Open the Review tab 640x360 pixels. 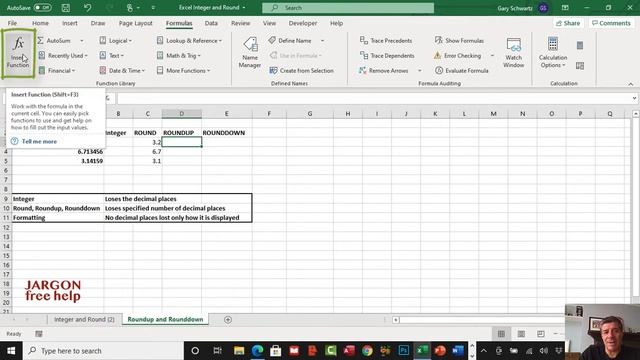(x=240, y=23)
